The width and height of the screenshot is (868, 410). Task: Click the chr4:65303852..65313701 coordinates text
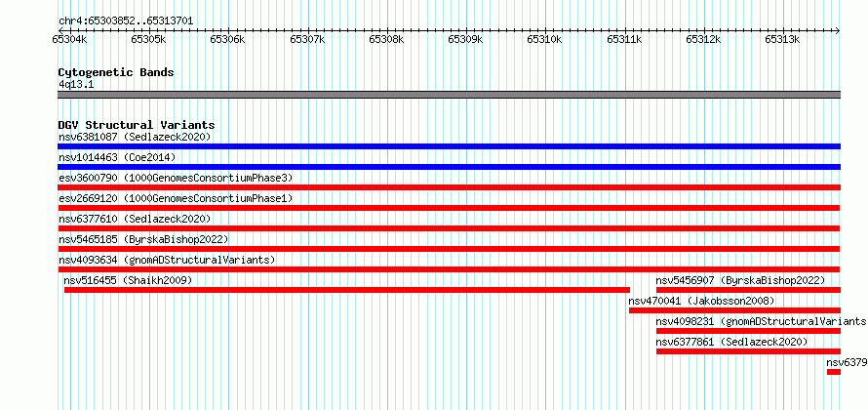[x=126, y=21]
